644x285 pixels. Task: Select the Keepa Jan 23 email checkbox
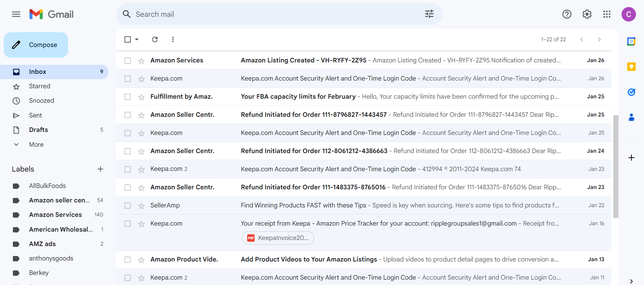[127, 169]
